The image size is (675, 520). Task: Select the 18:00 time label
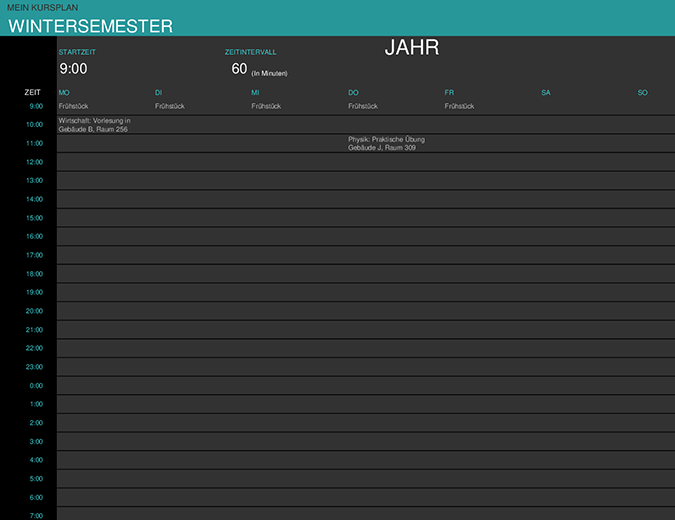[35, 274]
